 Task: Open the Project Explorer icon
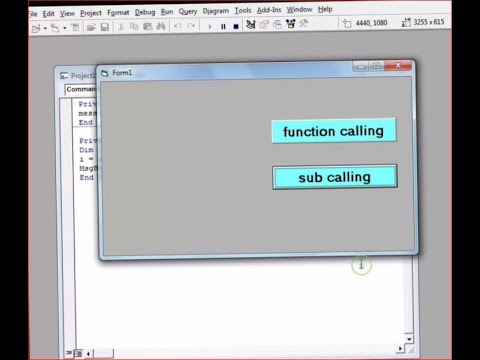pyautogui.click(x=251, y=24)
